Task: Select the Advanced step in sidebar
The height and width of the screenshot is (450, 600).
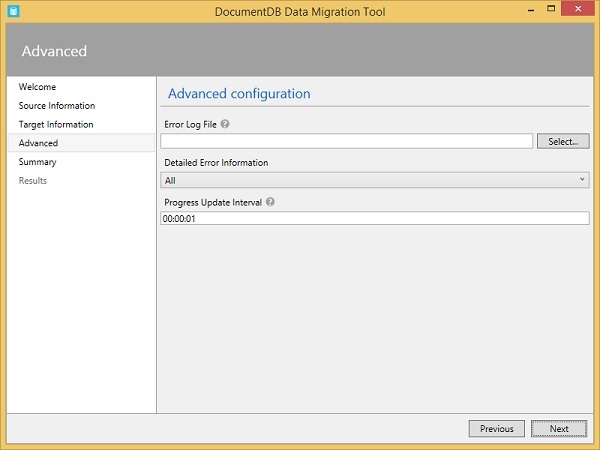Action: (38, 143)
